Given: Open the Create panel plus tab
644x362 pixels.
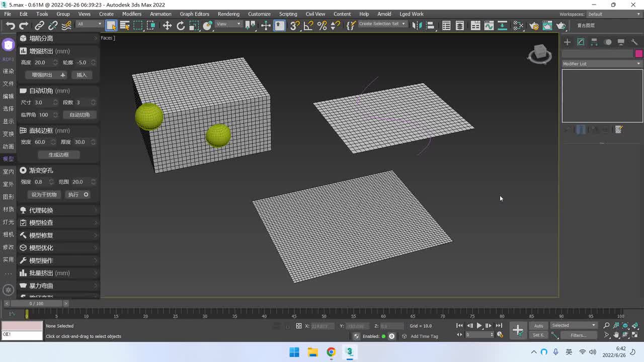Looking at the screenshot, I should 567,42.
